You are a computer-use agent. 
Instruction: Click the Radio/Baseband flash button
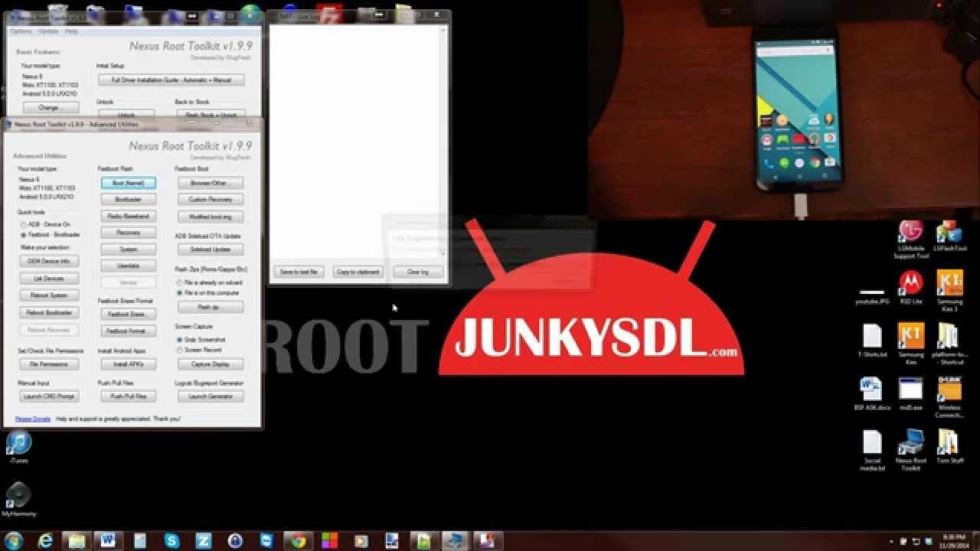click(x=129, y=217)
